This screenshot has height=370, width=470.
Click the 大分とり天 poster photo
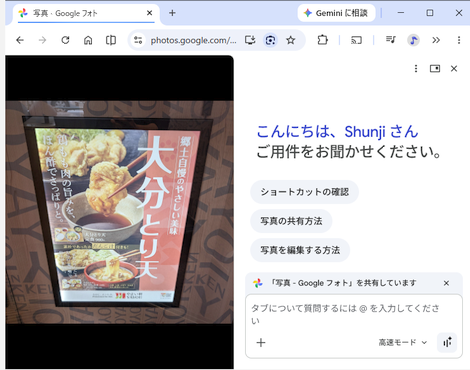click(119, 212)
